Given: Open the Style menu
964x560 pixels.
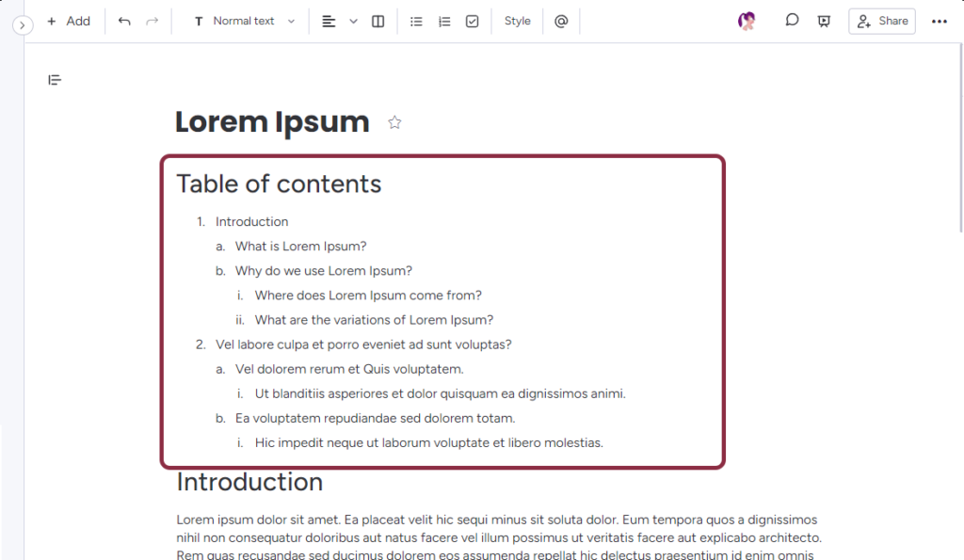Looking at the screenshot, I should 517,21.
